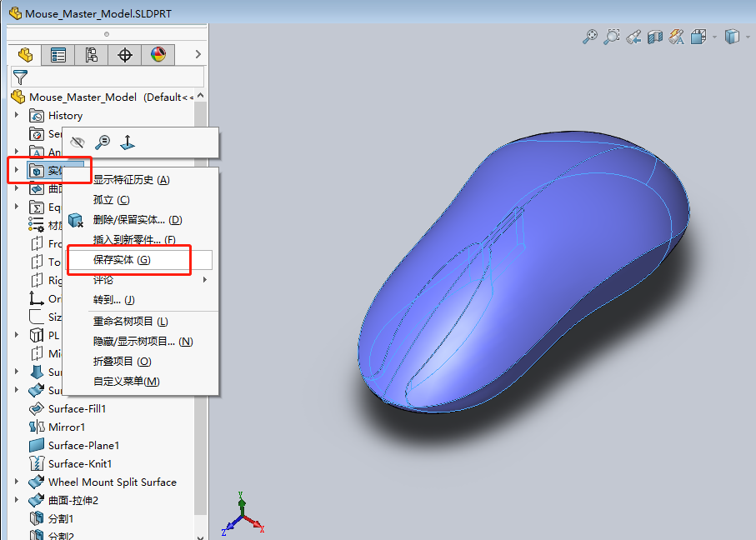
Task: Click the Display Style cube icon
Action: 732,37
